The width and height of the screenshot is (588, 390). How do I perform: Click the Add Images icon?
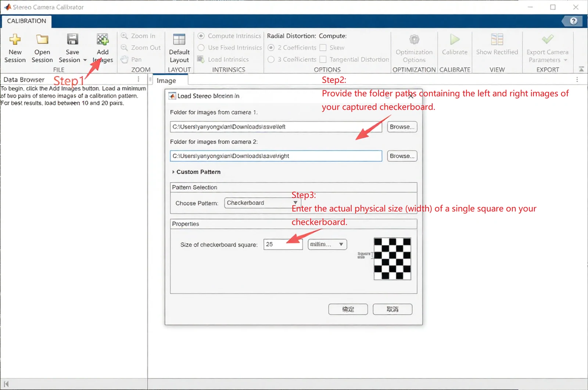point(103,39)
